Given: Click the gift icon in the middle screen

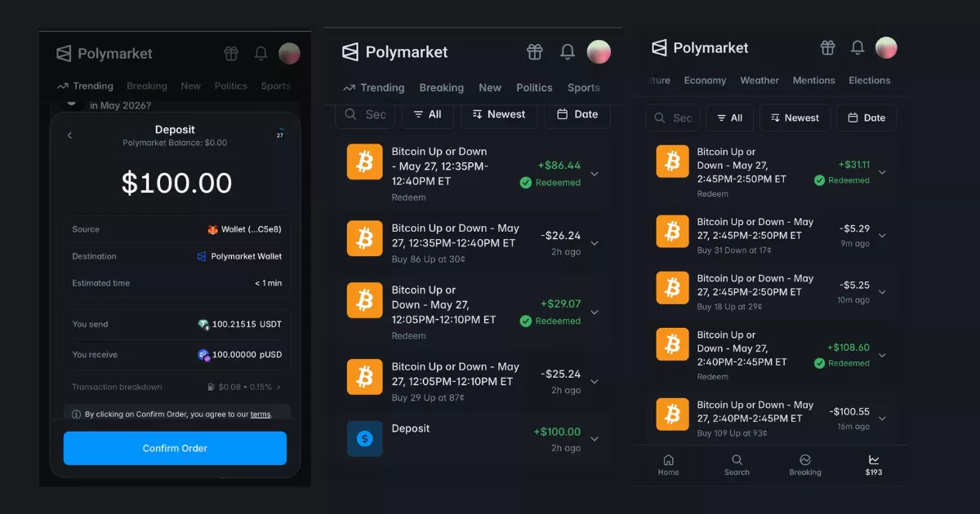Looking at the screenshot, I should [535, 52].
